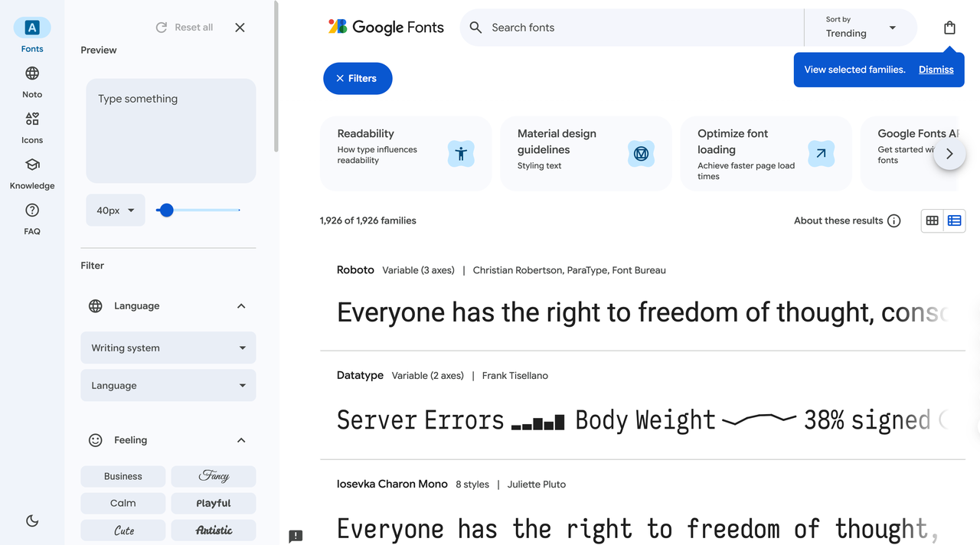
Task: Select the Fonts tab in sidebar
Action: point(32,28)
